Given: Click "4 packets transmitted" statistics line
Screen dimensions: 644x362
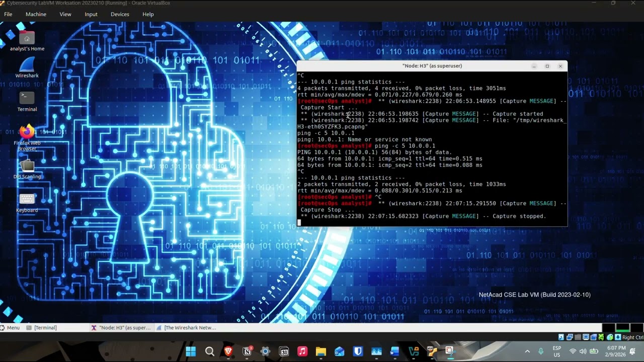Looking at the screenshot, I should 401,88.
